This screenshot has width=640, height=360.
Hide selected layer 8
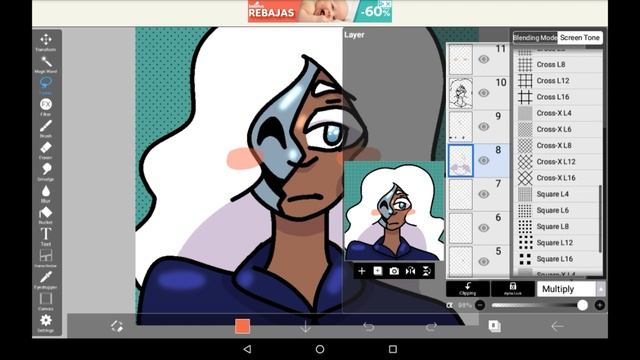click(484, 160)
